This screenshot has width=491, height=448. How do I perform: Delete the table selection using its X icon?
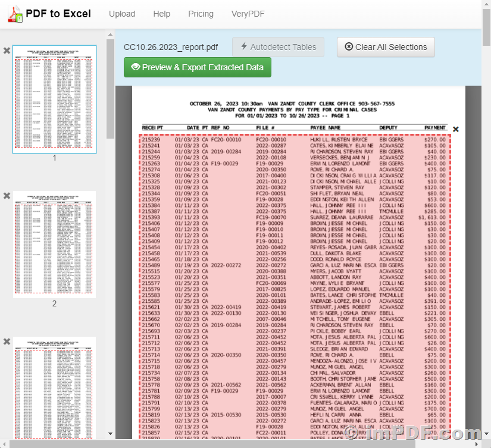point(456,129)
